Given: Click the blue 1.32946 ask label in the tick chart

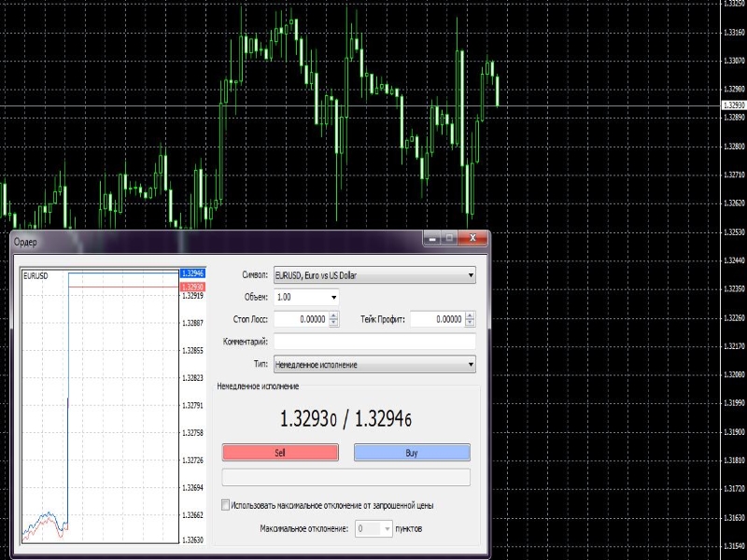Looking at the screenshot, I should point(191,273).
